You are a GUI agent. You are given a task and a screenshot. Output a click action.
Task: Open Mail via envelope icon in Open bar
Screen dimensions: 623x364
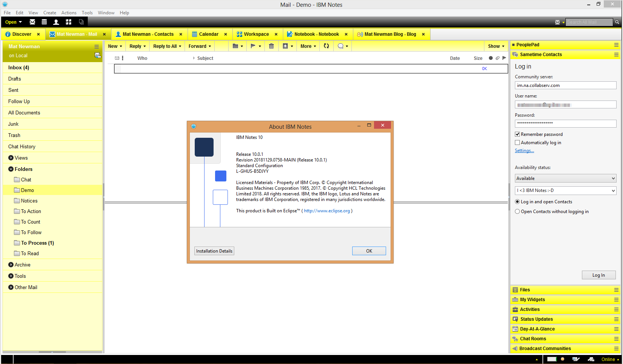click(32, 22)
